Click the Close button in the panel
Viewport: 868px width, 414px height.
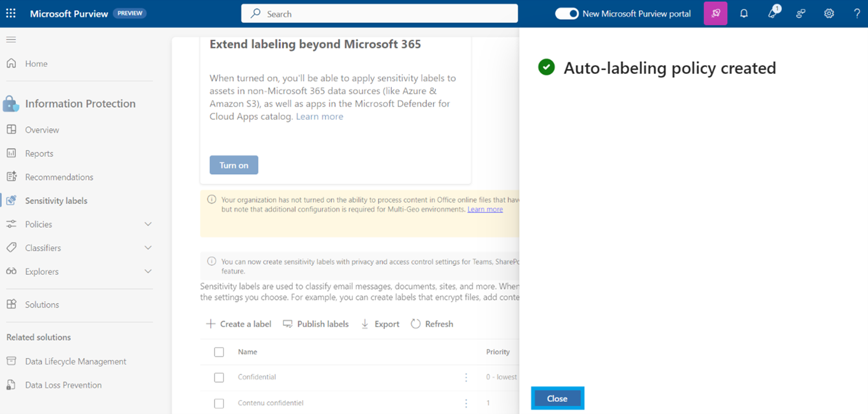(557, 399)
